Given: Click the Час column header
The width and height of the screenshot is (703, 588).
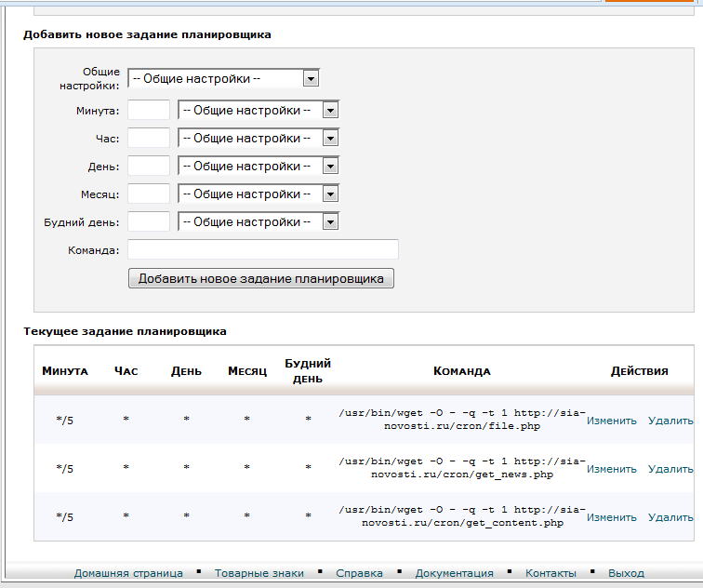Looking at the screenshot, I should coord(126,371).
